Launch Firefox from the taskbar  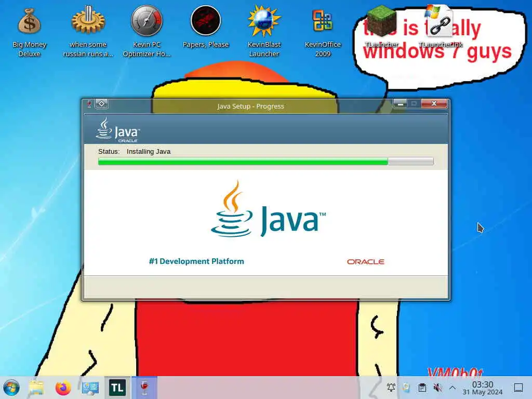click(x=63, y=388)
